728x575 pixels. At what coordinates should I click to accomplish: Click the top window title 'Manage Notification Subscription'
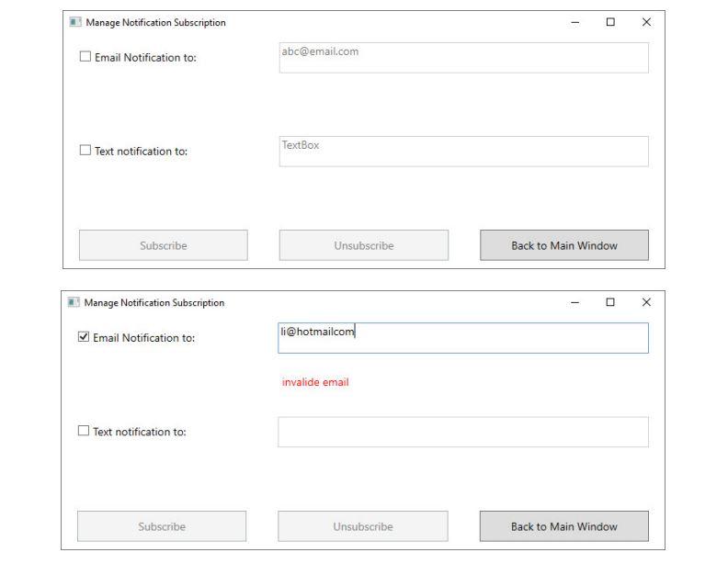click(x=155, y=22)
